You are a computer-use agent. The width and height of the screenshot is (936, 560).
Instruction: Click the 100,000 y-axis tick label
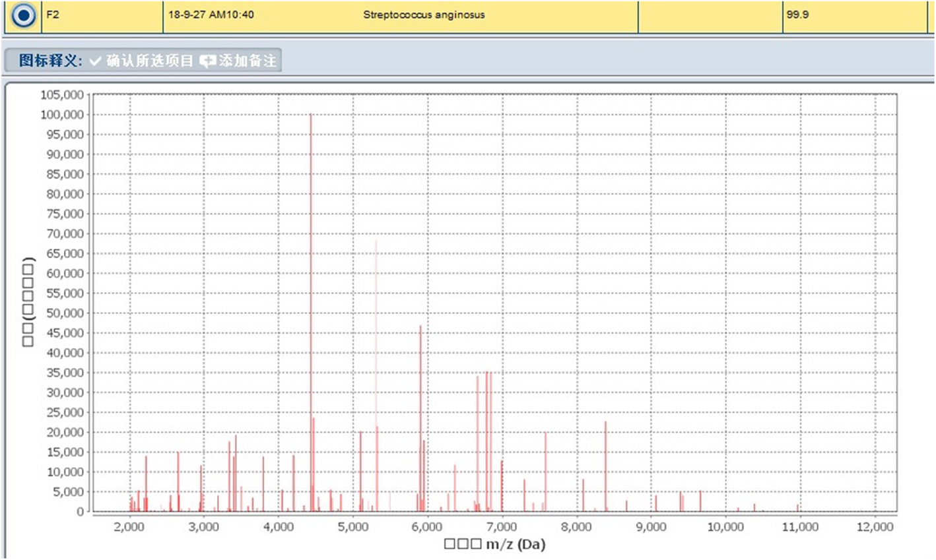click(x=62, y=115)
